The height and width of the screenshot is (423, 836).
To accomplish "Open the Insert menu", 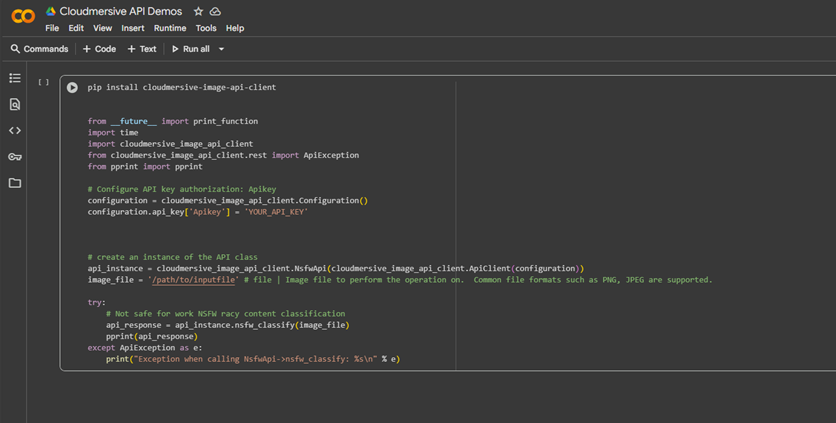I will click(133, 28).
